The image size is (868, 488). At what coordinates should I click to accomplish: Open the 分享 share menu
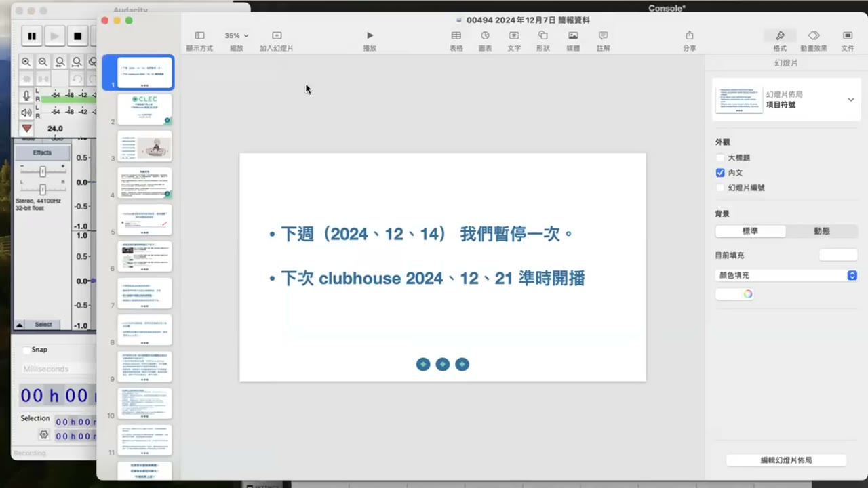point(690,35)
